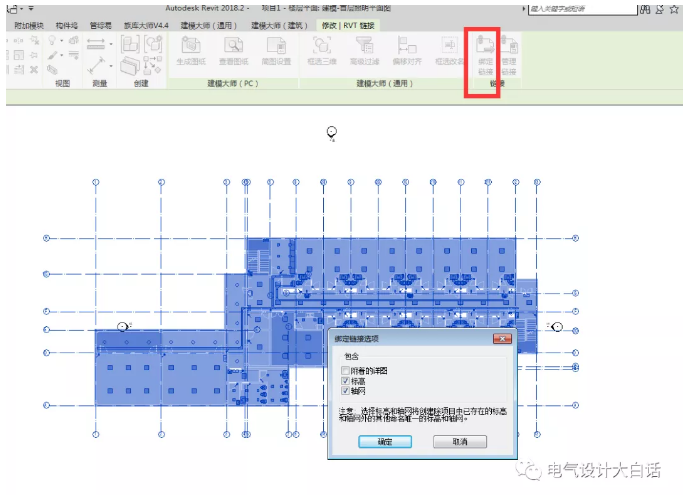Click measure-between-two-points diagonal icon

(x=96, y=65)
